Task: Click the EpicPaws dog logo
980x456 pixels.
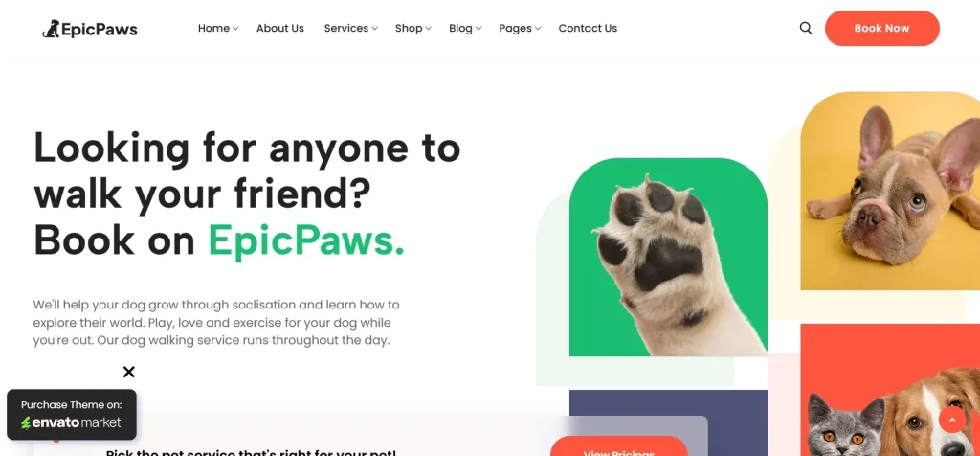Action: (90, 29)
